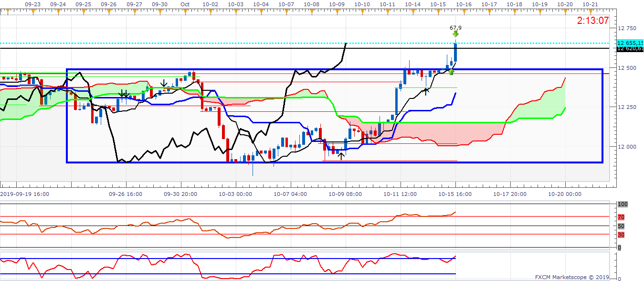Click the red countdown timer 2:13:07

tap(593, 21)
